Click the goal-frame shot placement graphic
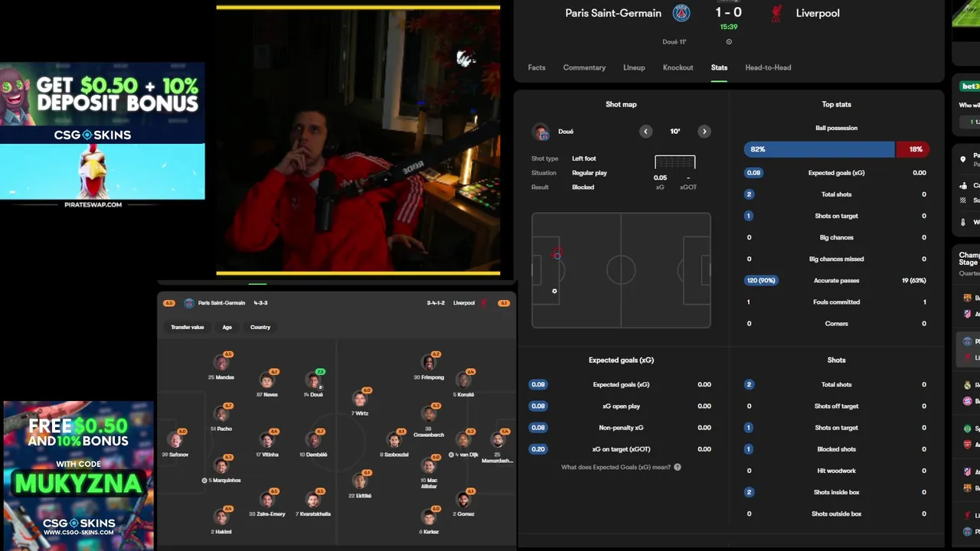This screenshot has width=980, height=551. (675, 162)
